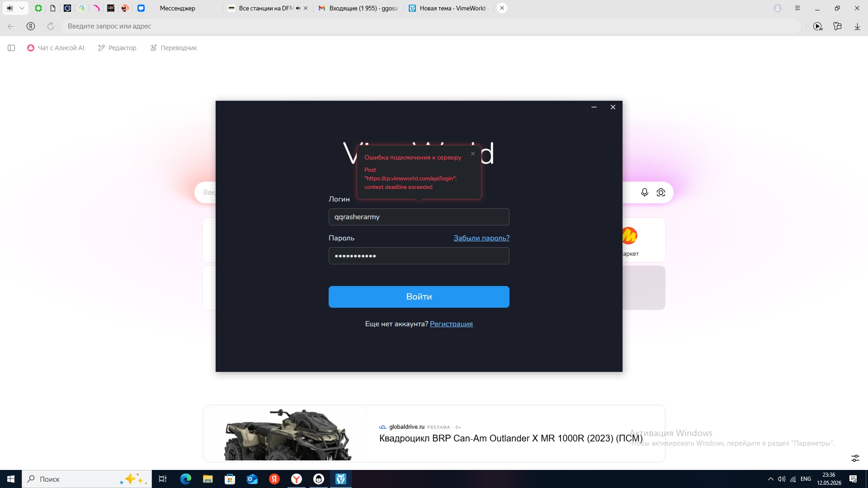Open the page settings sliders icon
This screenshot has width=868, height=488.
[x=855, y=458]
